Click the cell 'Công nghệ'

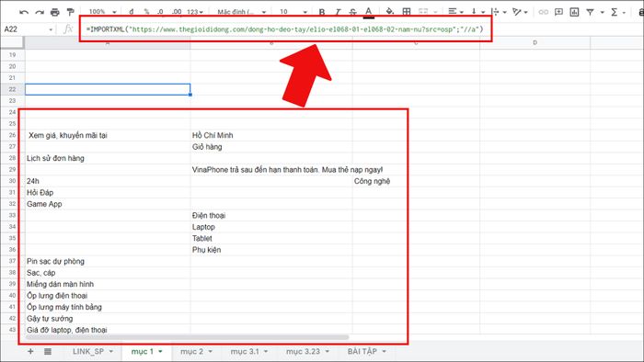point(416,181)
